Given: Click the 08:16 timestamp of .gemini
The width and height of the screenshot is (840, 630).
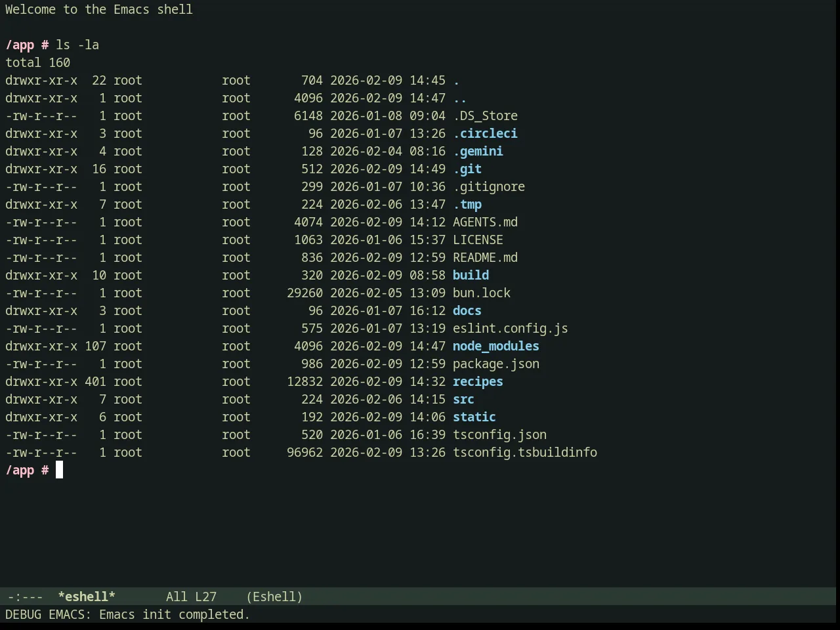Looking at the screenshot, I should point(427,151).
